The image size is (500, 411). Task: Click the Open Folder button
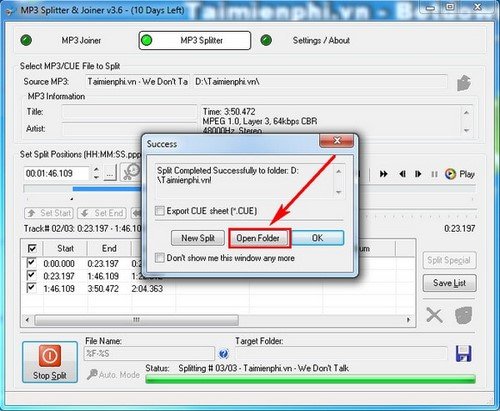(x=258, y=238)
